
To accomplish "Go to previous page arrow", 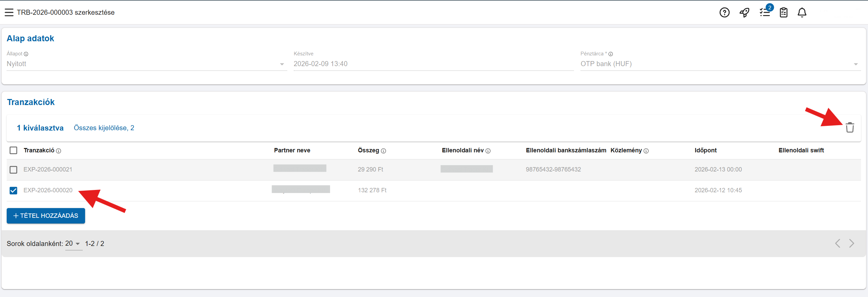I will pos(837,243).
